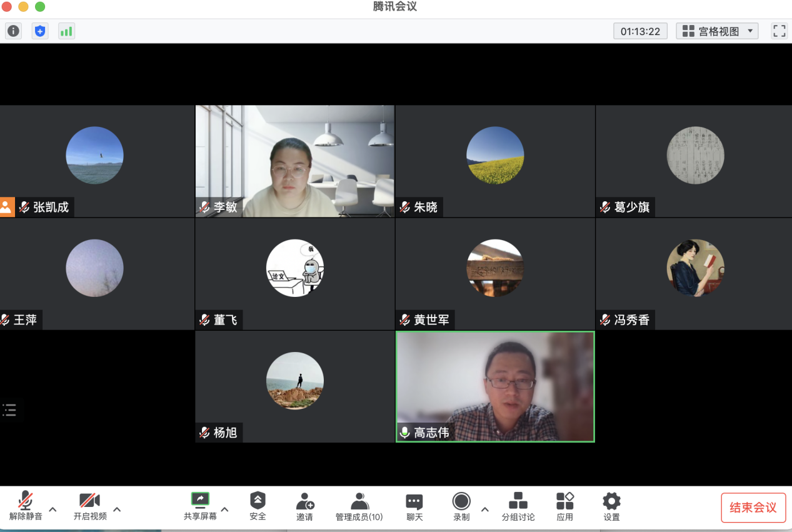792x532 pixels.
Task: Open 分组讨论 breakout rooms
Action: 518,506
